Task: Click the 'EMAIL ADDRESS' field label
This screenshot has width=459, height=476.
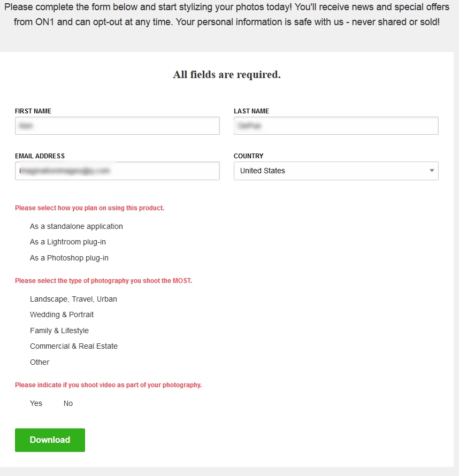Action: coord(40,156)
